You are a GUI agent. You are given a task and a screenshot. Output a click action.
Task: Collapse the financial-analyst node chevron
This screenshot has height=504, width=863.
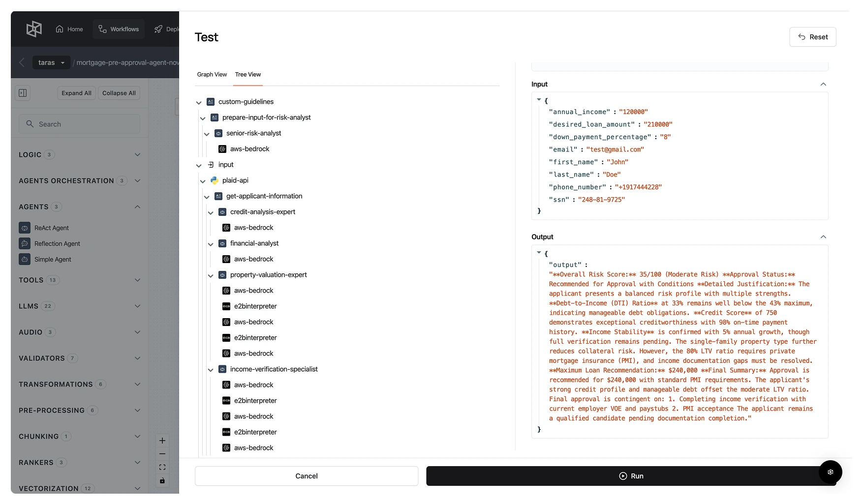(211, 244)
